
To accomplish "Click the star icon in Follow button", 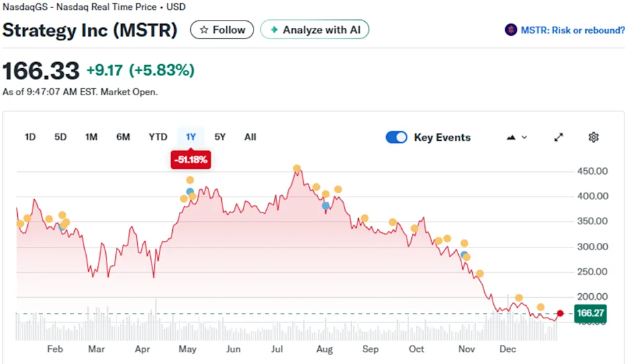I will (x=204, y=30).
